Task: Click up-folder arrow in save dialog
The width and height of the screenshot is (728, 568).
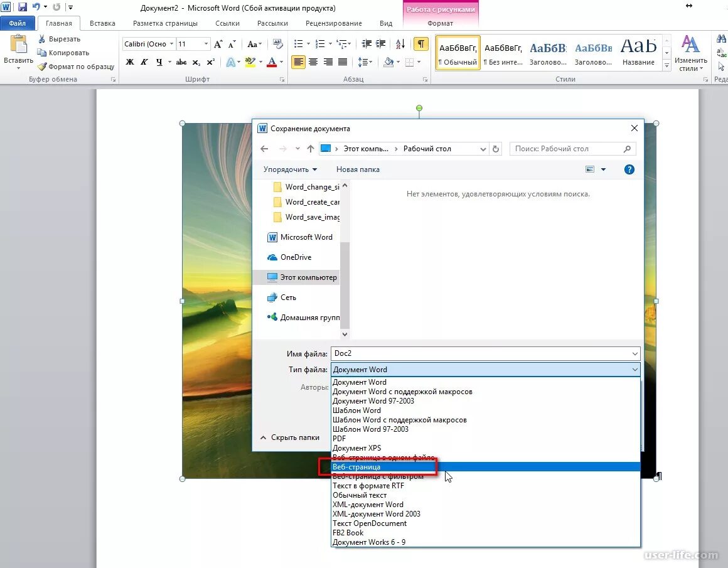Action: [x=311, y=149]
